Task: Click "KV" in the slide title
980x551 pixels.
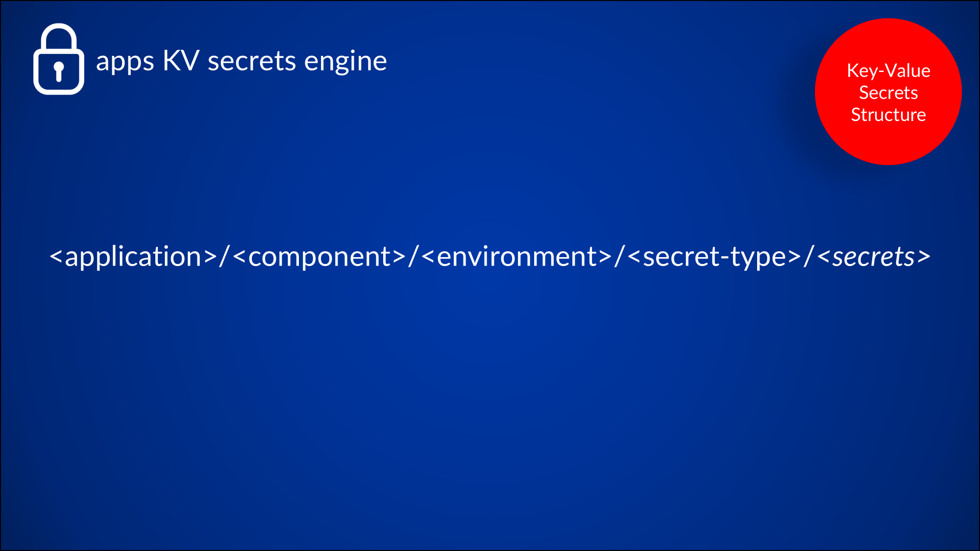Action: click(x=181, y=61)
